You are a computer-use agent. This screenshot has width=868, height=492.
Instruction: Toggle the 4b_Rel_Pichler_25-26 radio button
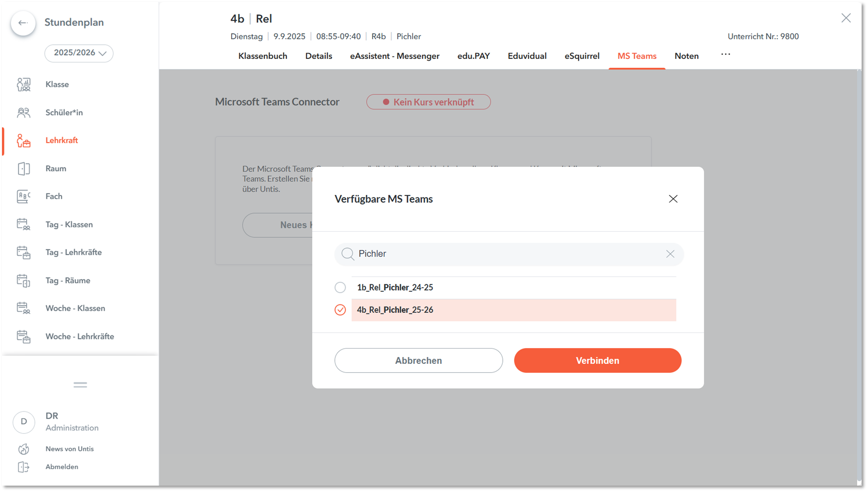coord(340,310)
